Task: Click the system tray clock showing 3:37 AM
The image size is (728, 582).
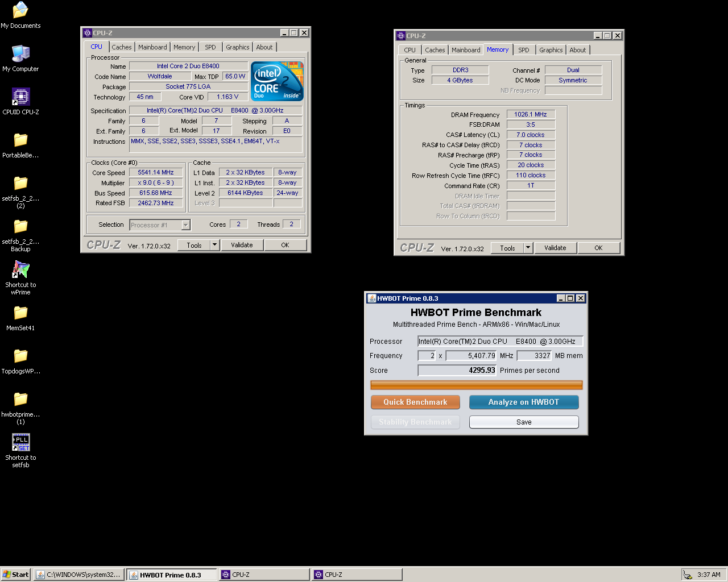Action: (x=709, y=575)
